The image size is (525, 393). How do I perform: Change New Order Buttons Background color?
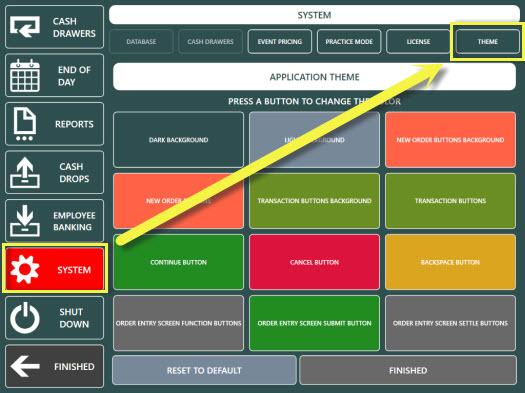450,140
